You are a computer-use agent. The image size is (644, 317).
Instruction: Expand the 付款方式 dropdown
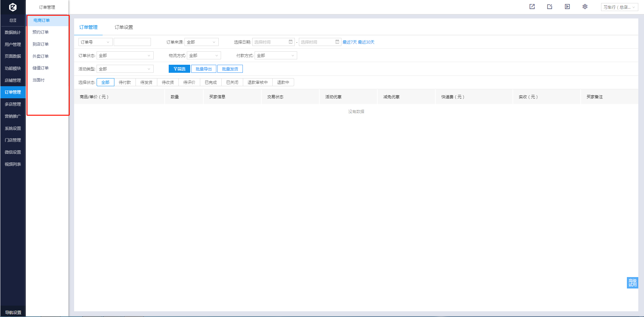(x=275, y=56)
